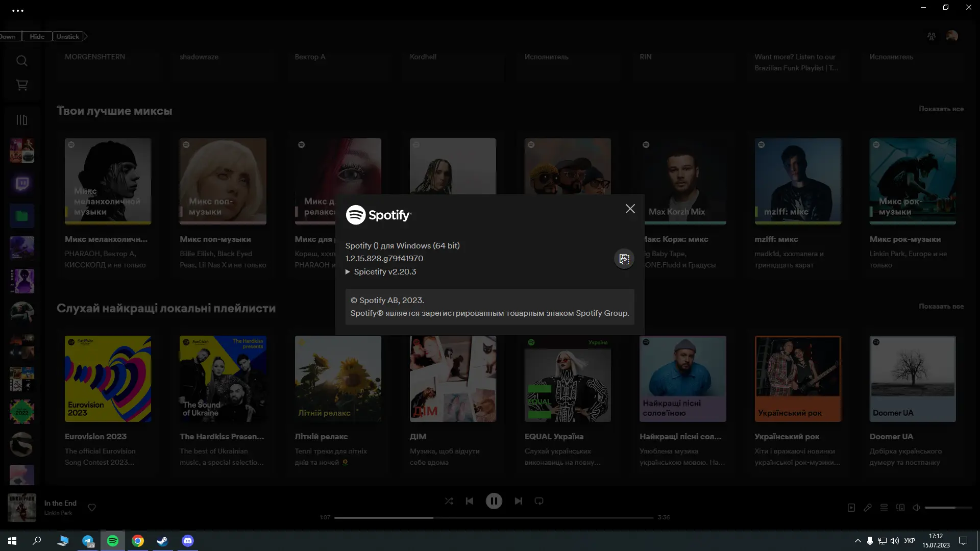This screenshot has width=980, height=551.
Task: Pause the current track
Action: click(494, 501)
